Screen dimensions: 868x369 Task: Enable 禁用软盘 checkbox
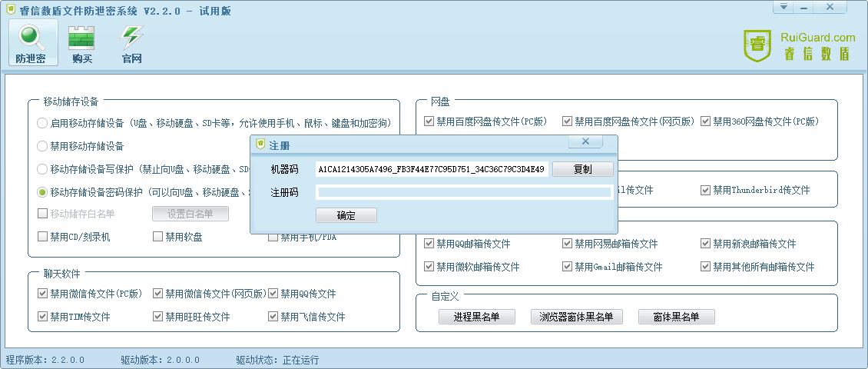[x=157, y=237]
